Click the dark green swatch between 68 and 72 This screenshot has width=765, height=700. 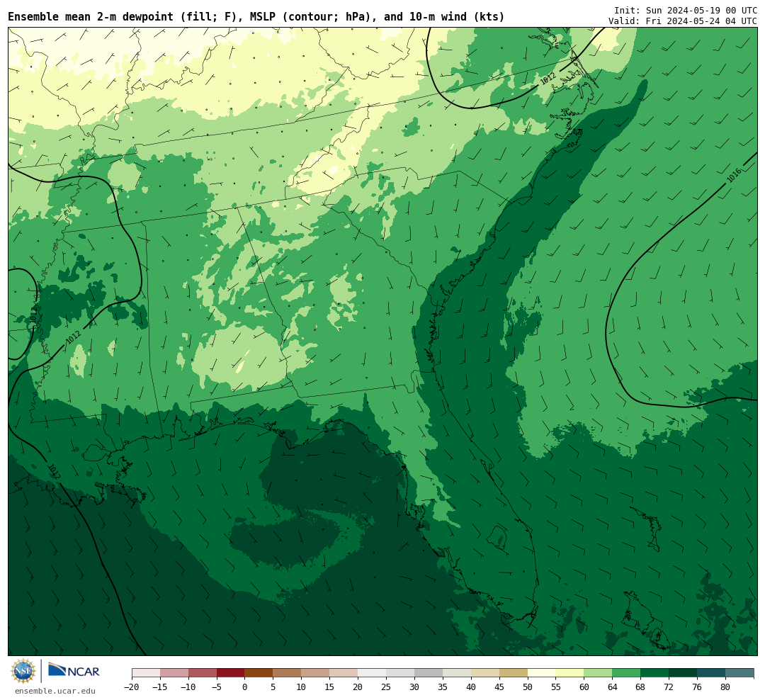[x=654, y=672]
